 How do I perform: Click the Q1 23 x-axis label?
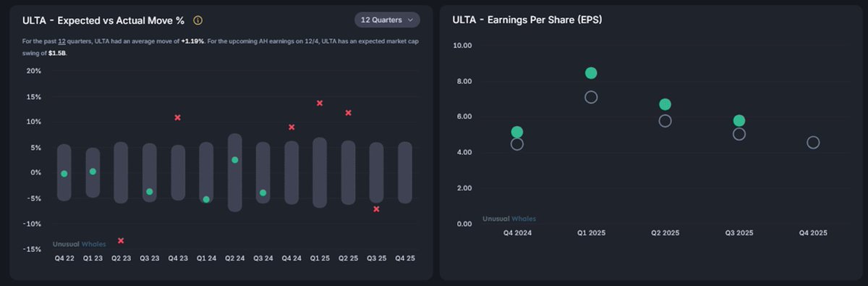[x=93, y=258]
